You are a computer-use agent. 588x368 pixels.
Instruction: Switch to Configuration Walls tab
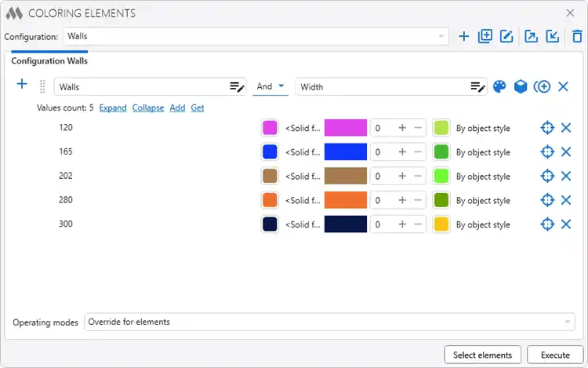coord(49,60)
